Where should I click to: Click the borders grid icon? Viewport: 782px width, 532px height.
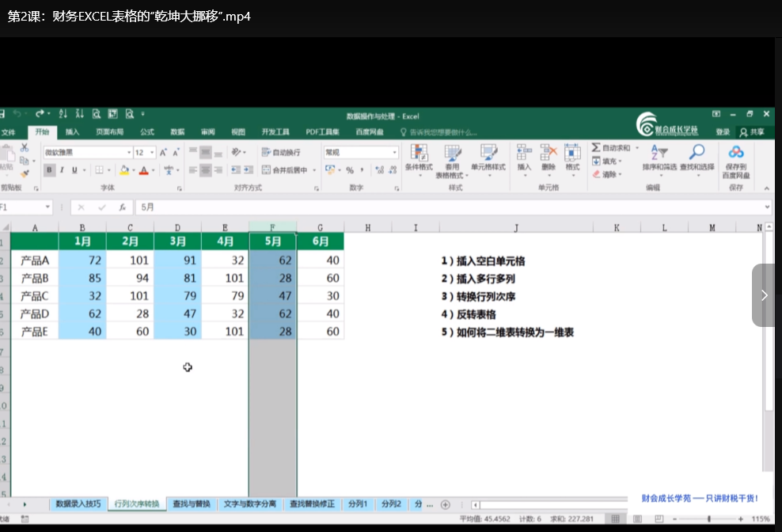click(x=99, y=170)
